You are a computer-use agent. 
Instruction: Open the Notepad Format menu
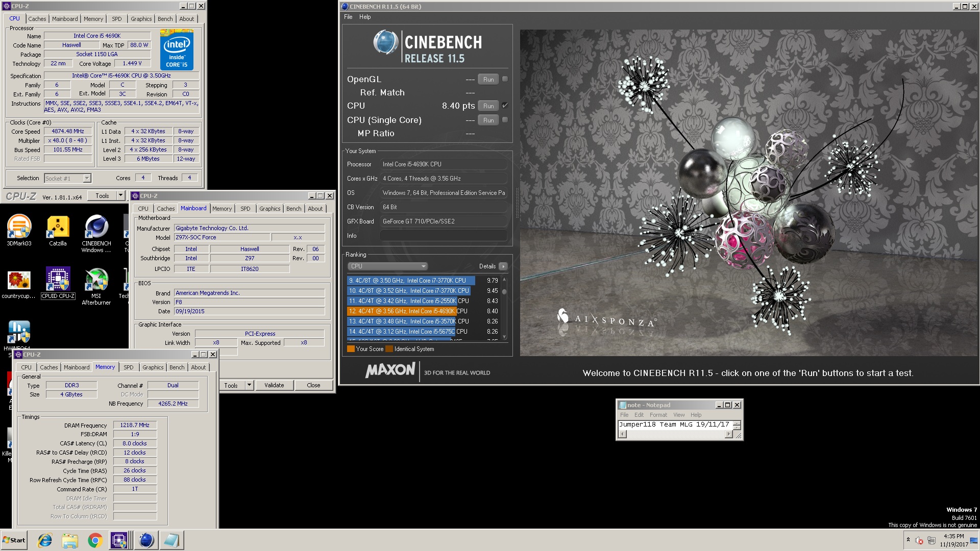click(x=658, y=415)
